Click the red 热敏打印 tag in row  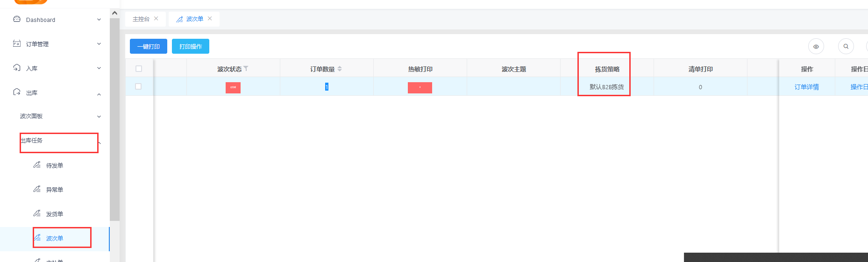[x=420, y=87]
